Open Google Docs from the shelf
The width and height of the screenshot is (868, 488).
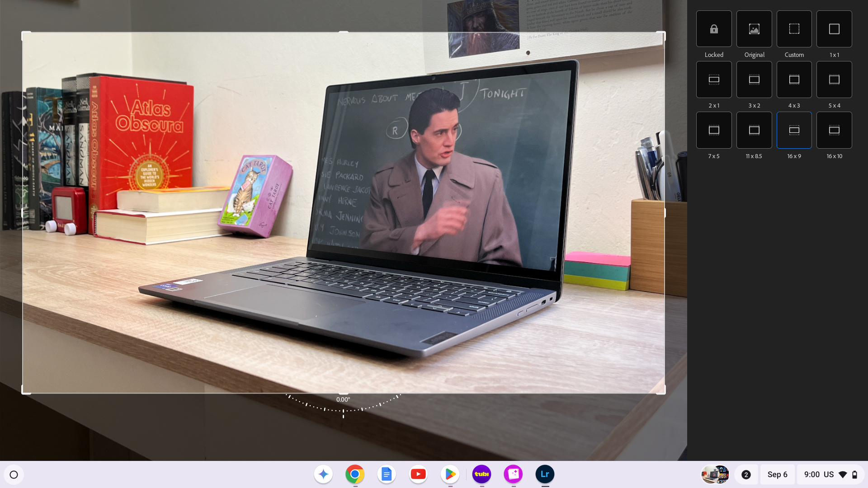tap(387, 474)
